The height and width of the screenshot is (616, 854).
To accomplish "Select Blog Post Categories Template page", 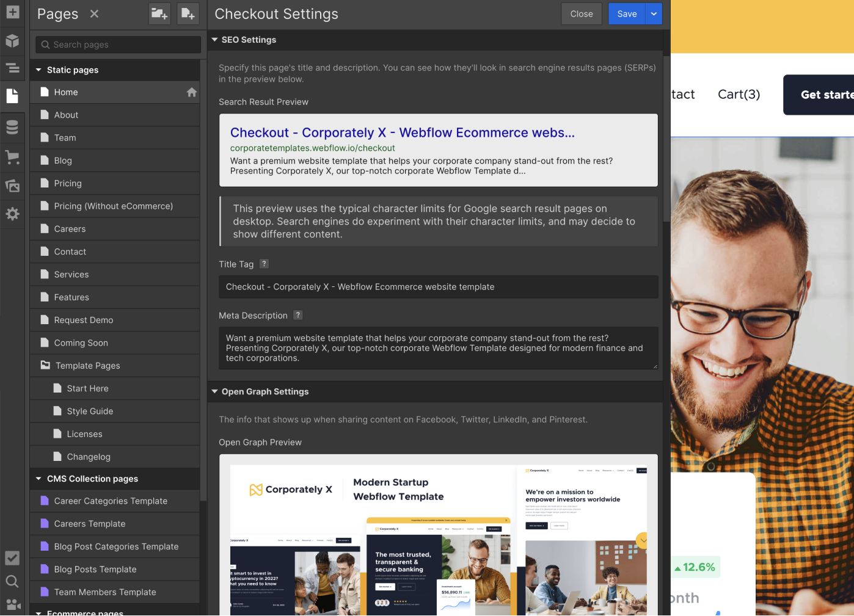I will [115, 546].
